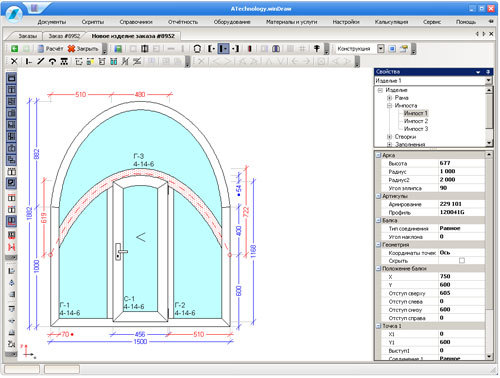Click the Закрыть button
This screenshot has height=378, width=500.
click(x=83, y=49)
